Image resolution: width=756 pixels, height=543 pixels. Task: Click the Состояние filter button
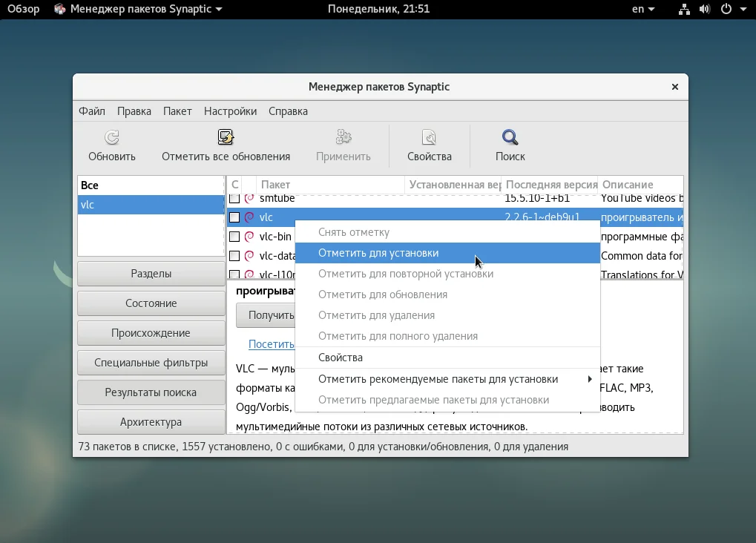[151, 303]
